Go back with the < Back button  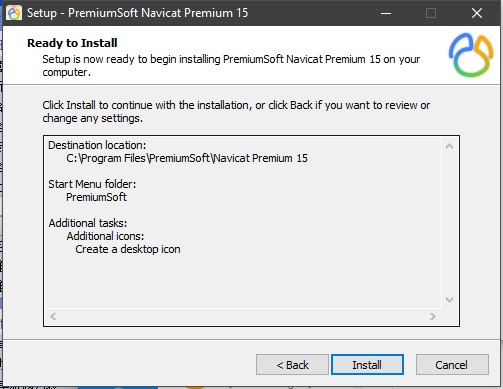coord(292,365)
